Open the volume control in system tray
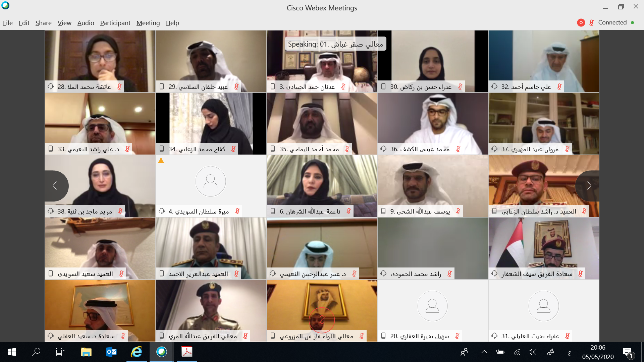644x362 pixels. [x=532, y=352]
